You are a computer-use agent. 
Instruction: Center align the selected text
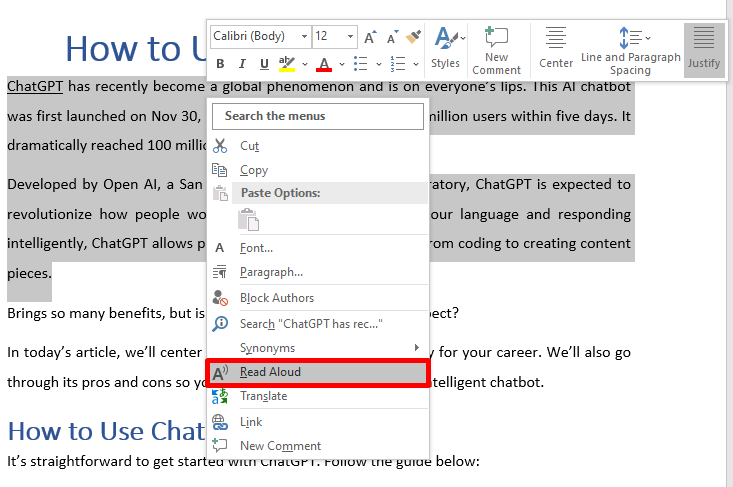point(556,49)
